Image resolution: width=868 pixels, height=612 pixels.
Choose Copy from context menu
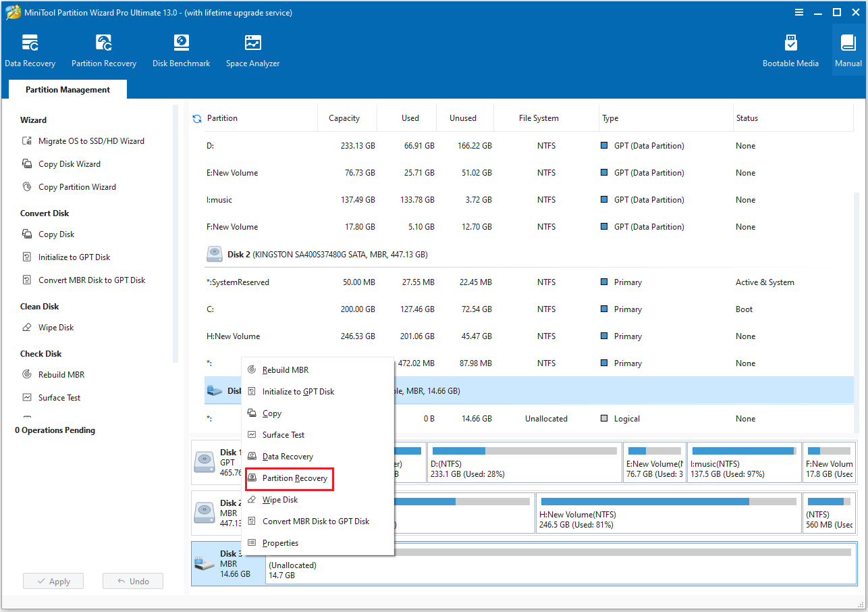(x=318, y=413)
